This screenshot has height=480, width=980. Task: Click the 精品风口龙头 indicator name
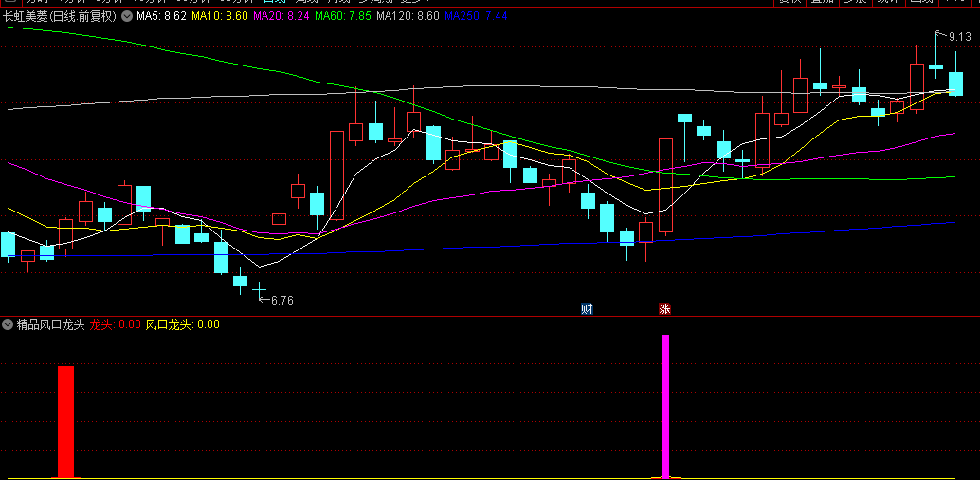pyautogui.click(x=50, y=324)
